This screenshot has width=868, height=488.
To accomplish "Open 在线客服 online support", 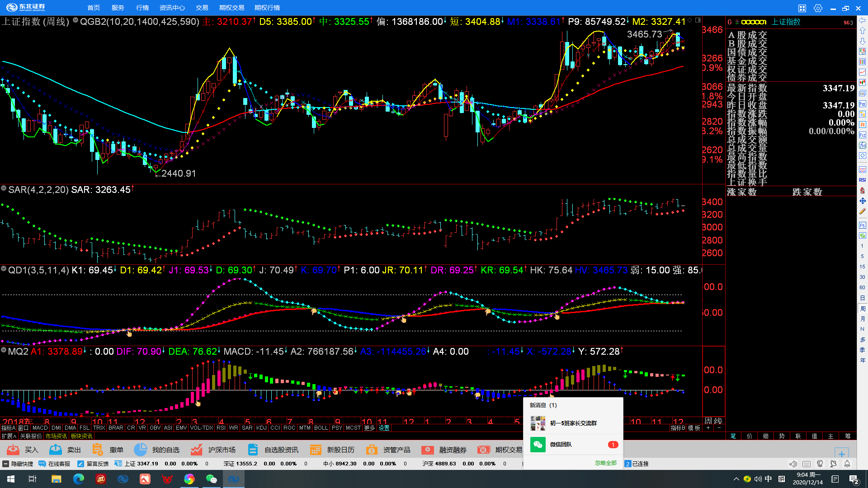I will tap(54, 464).
